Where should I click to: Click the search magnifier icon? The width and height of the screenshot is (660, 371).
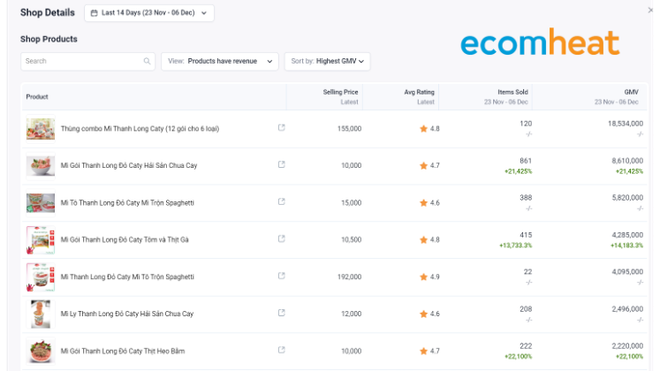pyautogui.click(x=147, y=61)
